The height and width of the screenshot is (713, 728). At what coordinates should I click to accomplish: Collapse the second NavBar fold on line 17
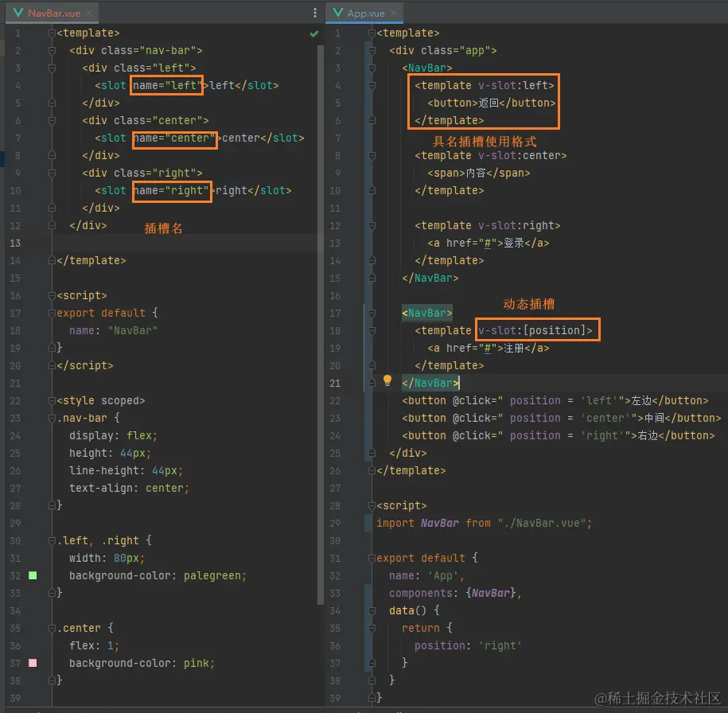point(372,313)
